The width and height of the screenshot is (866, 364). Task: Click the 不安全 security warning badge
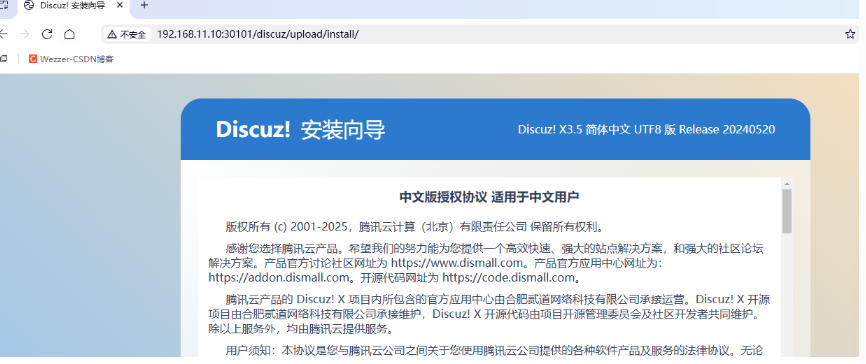(127, 34)
